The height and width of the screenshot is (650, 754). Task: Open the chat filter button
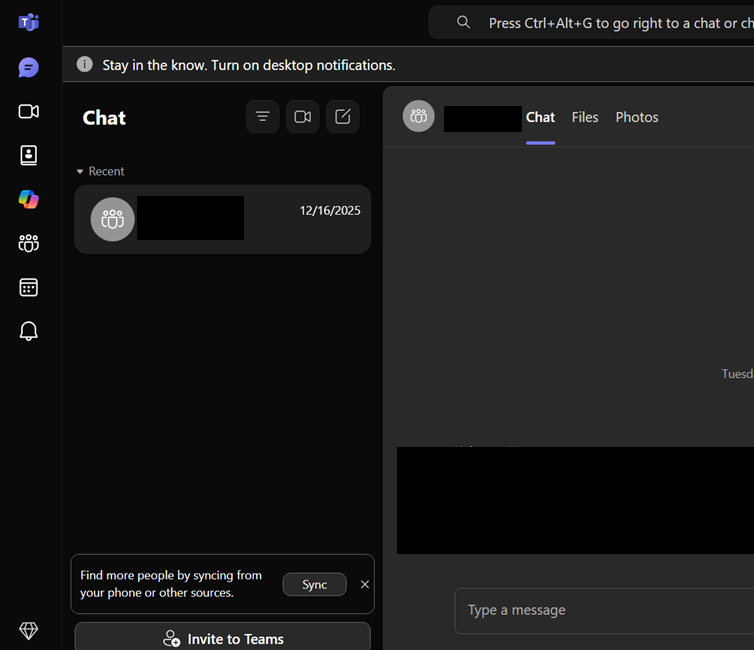263,117
